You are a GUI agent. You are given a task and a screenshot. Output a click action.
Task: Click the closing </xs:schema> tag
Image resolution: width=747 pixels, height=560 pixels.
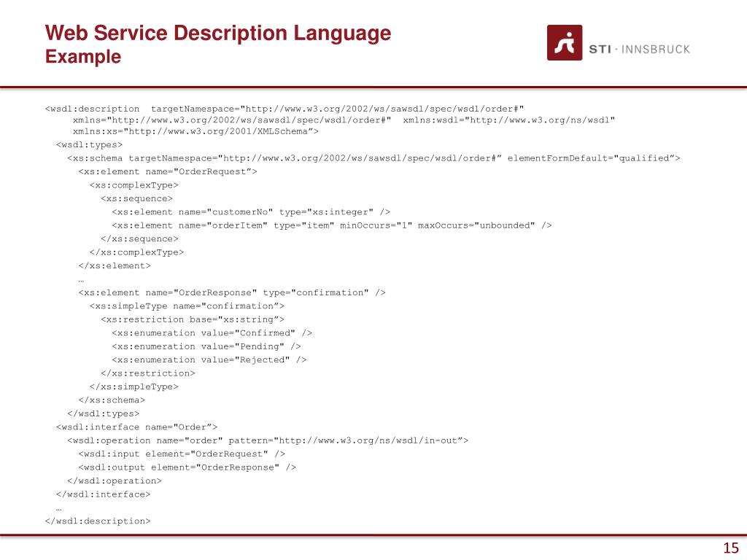pos(112,400)
